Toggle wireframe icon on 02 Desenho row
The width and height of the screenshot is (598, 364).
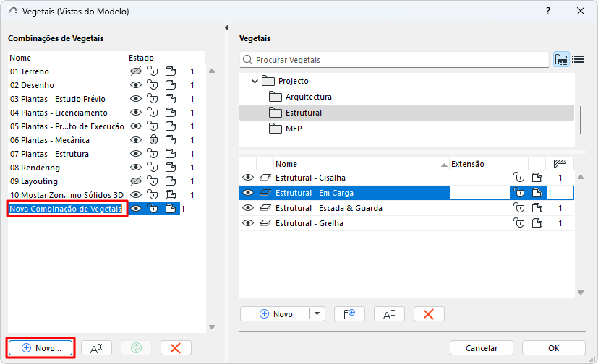171,85
